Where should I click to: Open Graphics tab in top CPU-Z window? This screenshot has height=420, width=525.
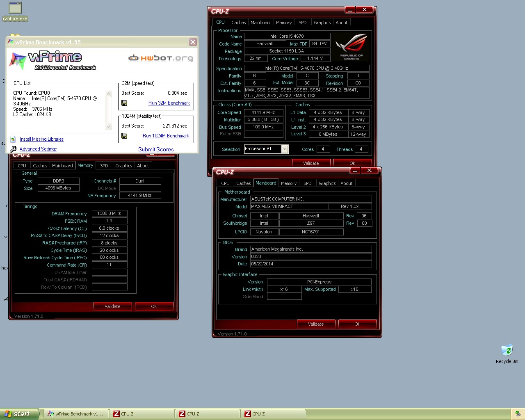coord(322,23)
